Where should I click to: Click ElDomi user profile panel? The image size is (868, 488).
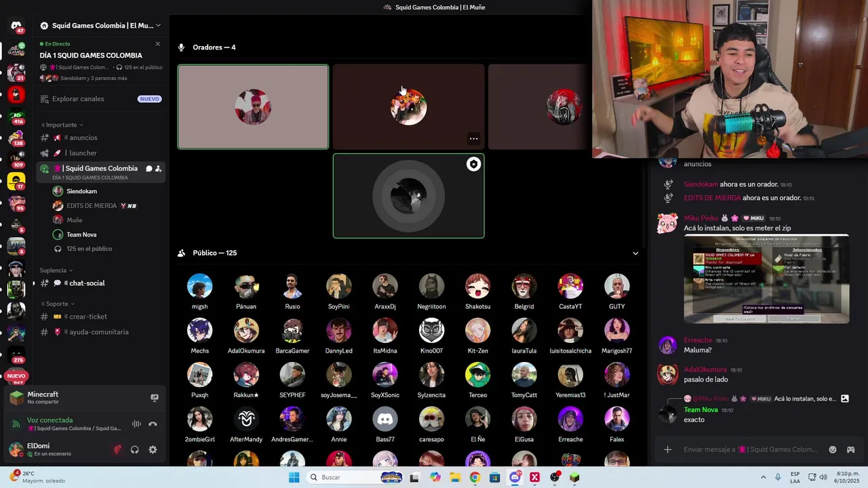click(57, 449)
